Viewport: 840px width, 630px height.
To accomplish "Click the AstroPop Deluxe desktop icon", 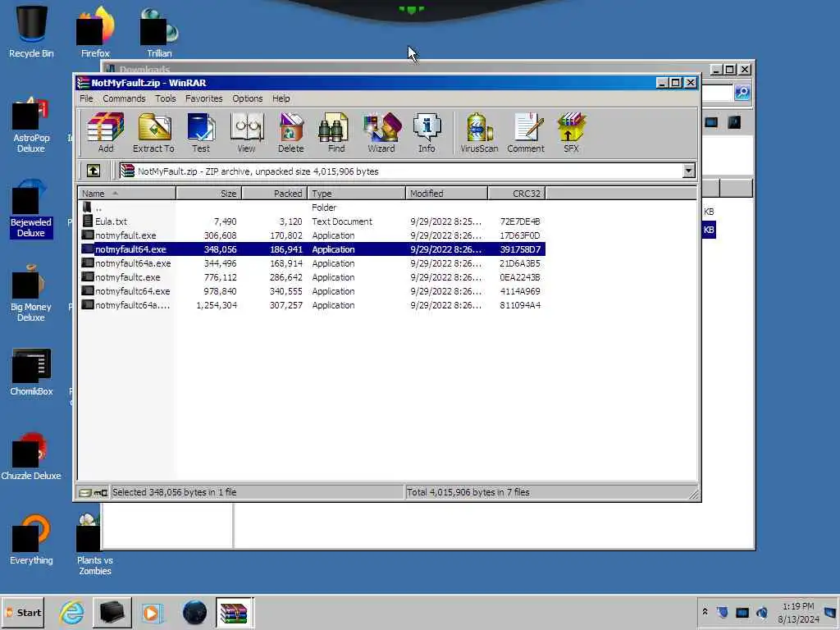I will (x=30, y=126).
